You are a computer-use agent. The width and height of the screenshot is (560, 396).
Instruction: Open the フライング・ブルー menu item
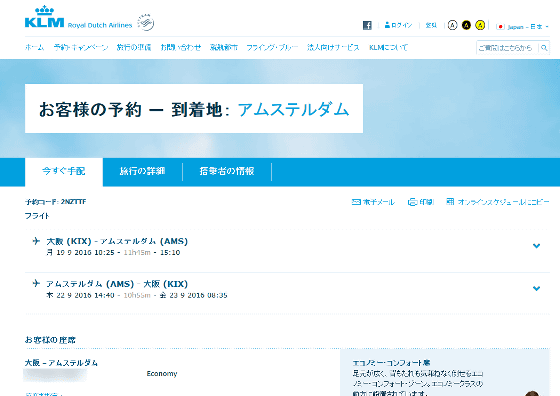tap(272, 47)
